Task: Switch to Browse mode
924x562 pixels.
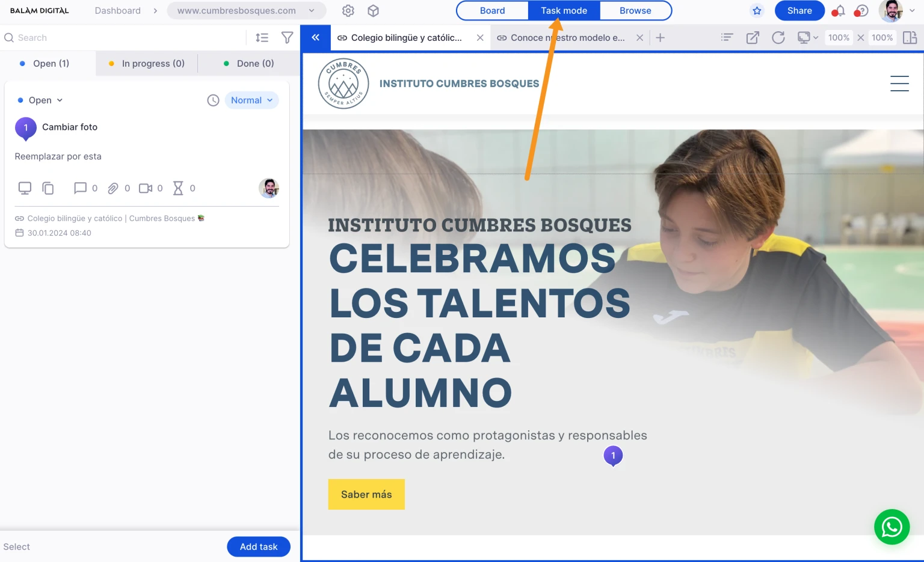Action: 635,11
